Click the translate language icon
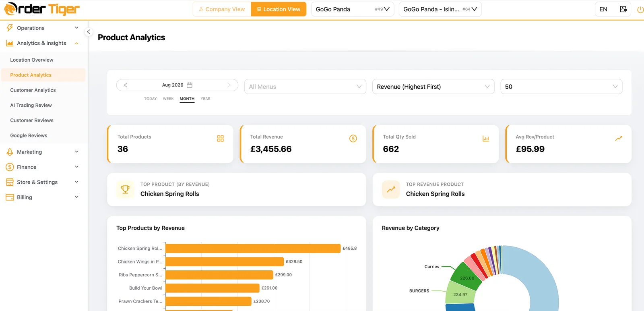 point(623,9)
